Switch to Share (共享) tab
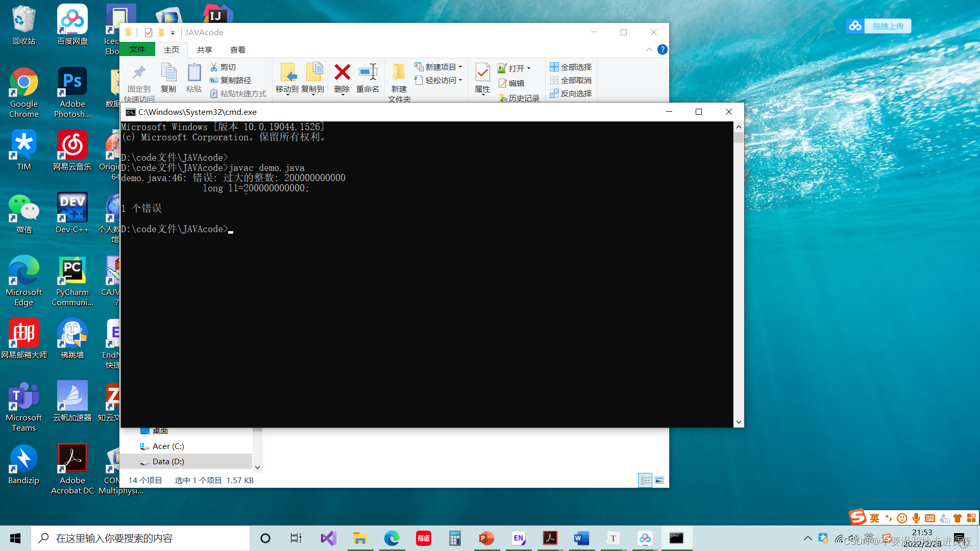Viewport: 980px width, 551px height. [x=204, y=49]
